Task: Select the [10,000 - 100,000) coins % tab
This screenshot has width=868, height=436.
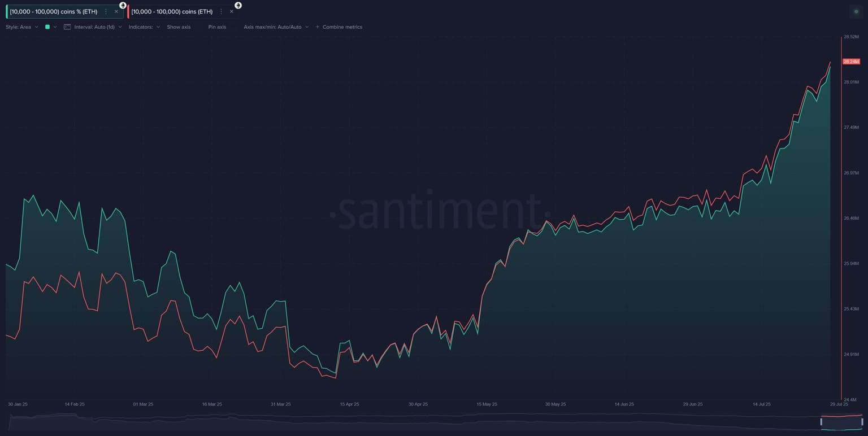Action: (54, 11)
